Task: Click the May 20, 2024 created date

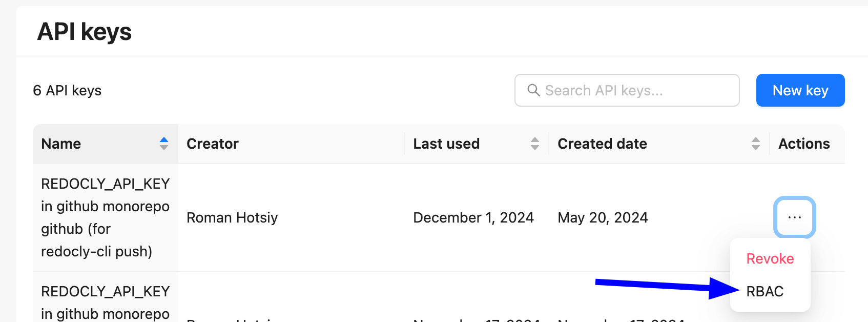Action: coord(603,217)
